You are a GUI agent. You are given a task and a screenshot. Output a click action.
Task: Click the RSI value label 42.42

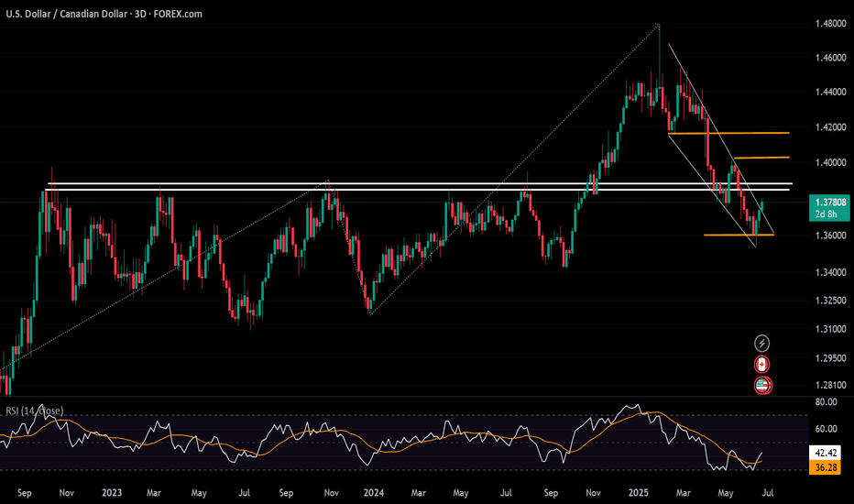click(825, 453)
